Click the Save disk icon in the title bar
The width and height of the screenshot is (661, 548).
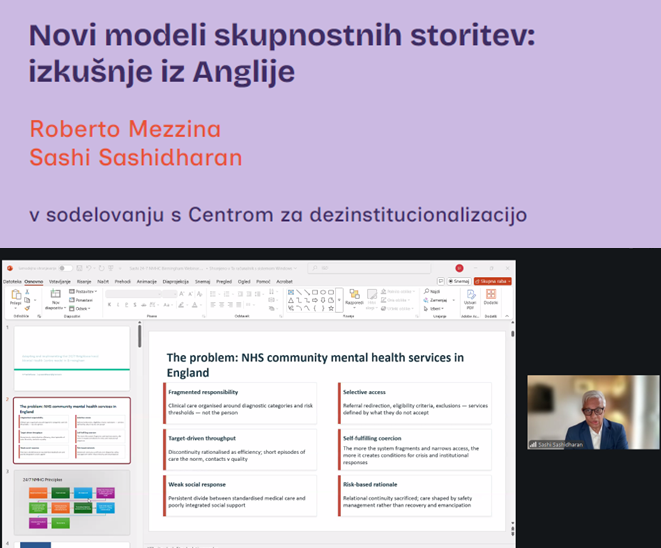click(x=79, y=268)
